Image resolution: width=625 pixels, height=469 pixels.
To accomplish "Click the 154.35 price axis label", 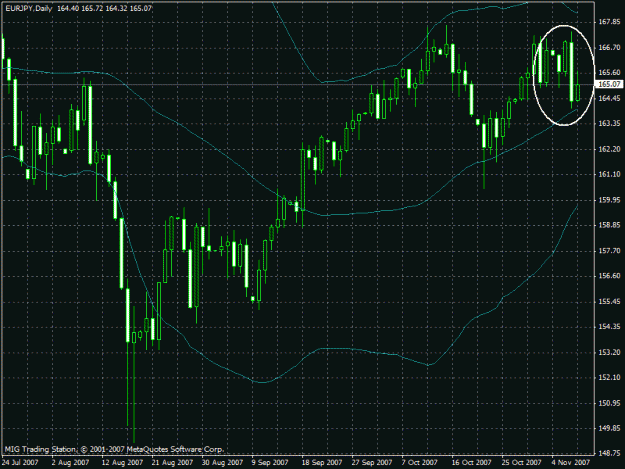I will pyautogui.click(x=609, y=327).
